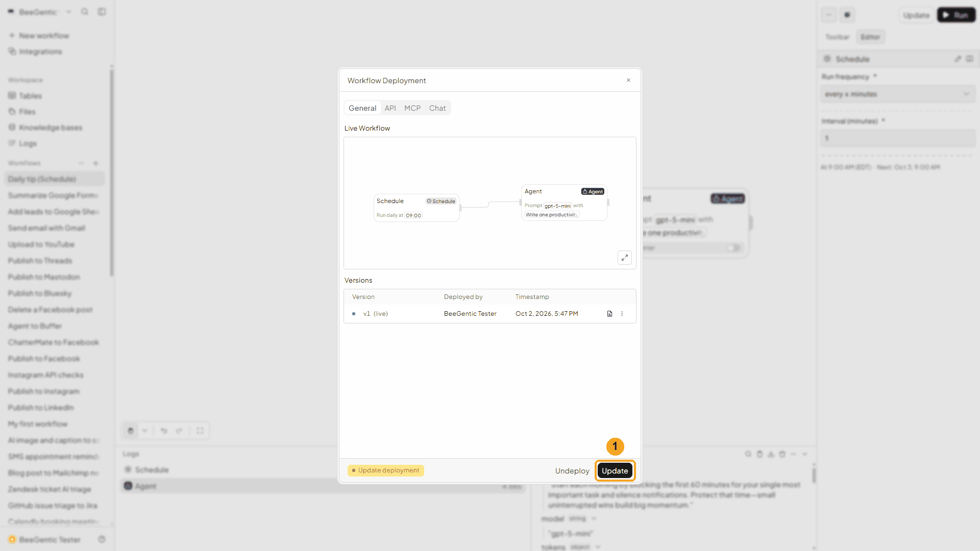Switch to the API tab
Image resolution: width=980 pixels, height=551 pixels.
[x=390, y=108]
